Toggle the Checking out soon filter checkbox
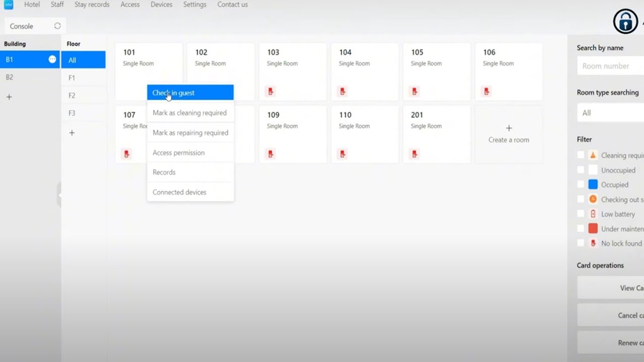Viewport: 644px width, 362px height. [581, 199]
